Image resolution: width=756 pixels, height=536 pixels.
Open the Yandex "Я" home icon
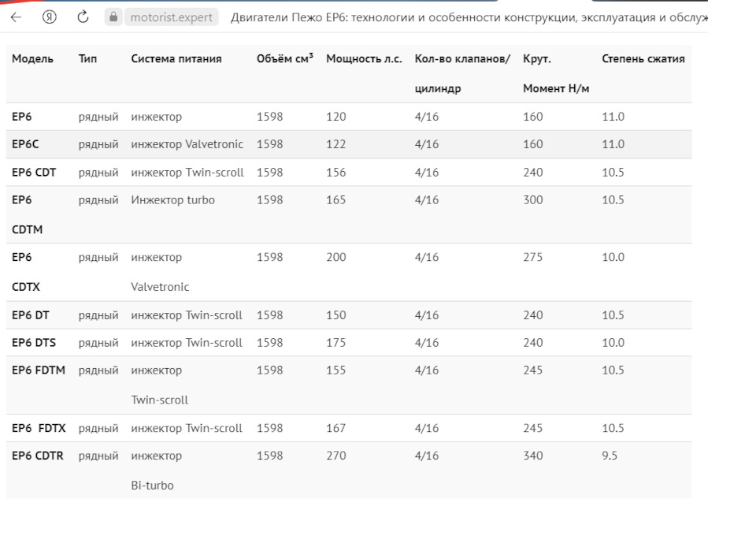[49, 17]
